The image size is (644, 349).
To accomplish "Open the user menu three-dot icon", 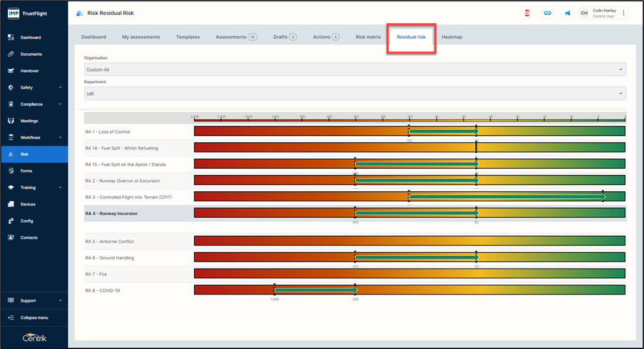I will 624,13.
